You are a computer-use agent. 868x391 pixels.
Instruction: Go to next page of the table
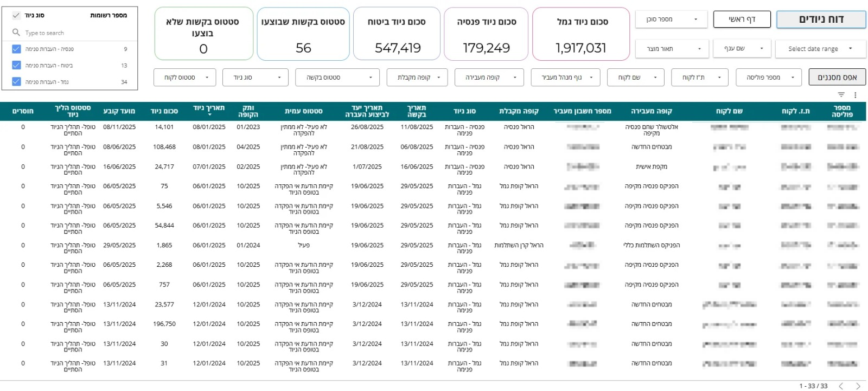pos(858,386)
